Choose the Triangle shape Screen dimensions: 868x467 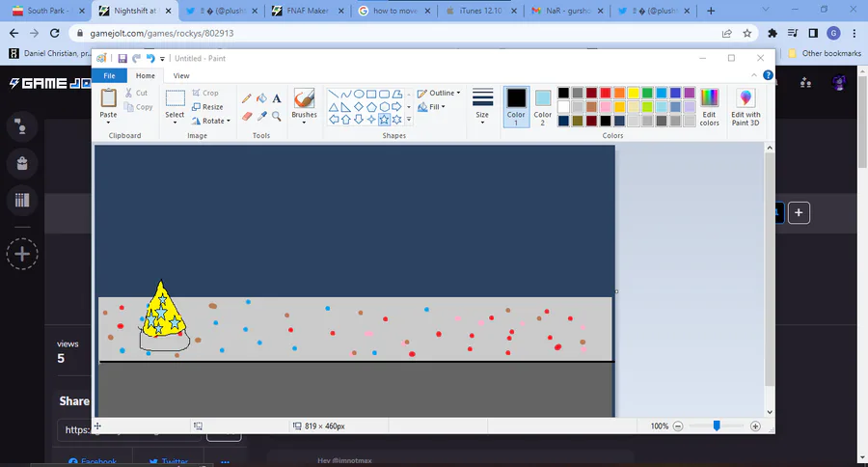(334, 107)
